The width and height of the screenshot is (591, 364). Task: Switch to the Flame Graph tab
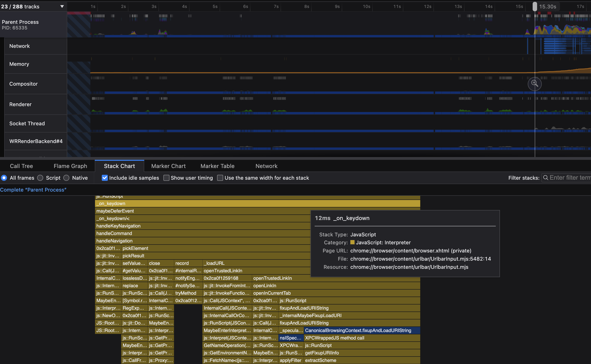click(x=70, y=166)
